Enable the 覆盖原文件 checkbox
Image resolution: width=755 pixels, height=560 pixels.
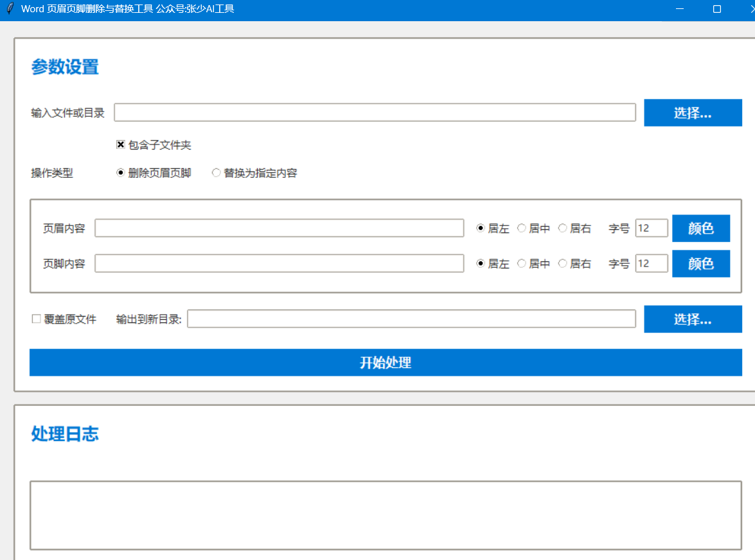tap(37, 319)
